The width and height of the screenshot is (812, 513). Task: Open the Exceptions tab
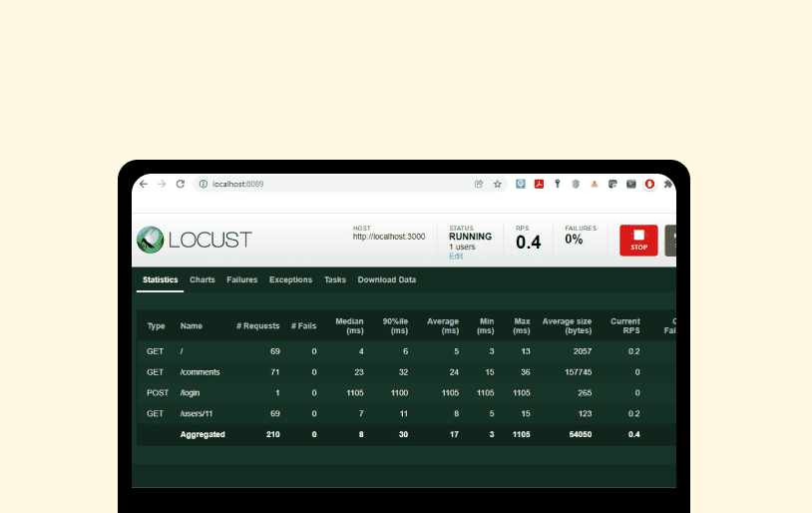coord(290,279)
